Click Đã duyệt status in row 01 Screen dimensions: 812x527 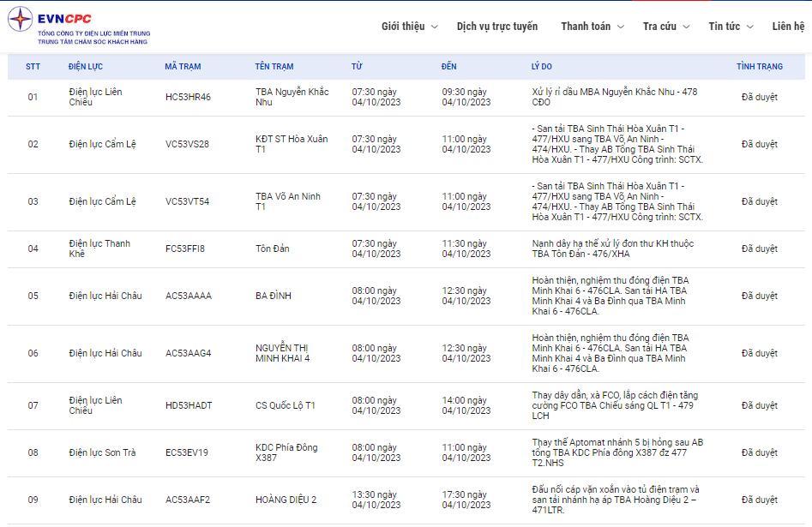coord(759,97)
